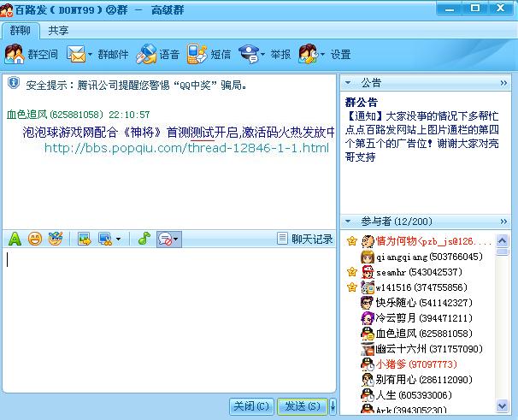The height and width of the screenshot is (420, 518).
Task: Click the screen capture icon
Action: (x=105, y=239)
